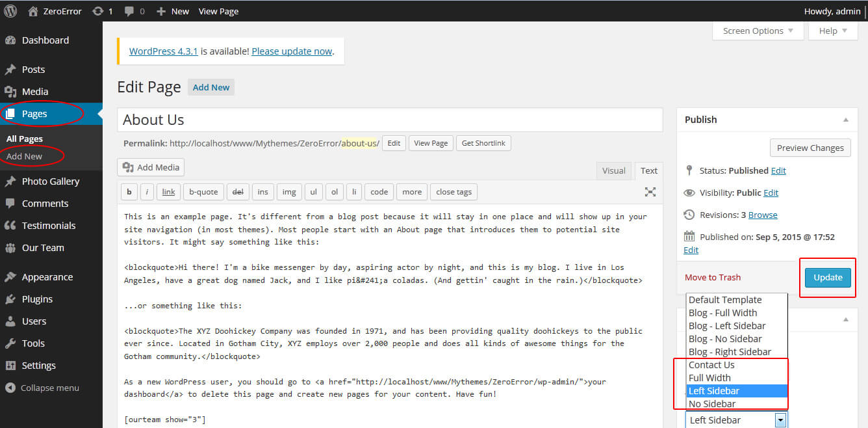Insert b-quote tag from quicktags toolbar
The width and height of the screenshot is (868, 428).
[x=203, y=192]
